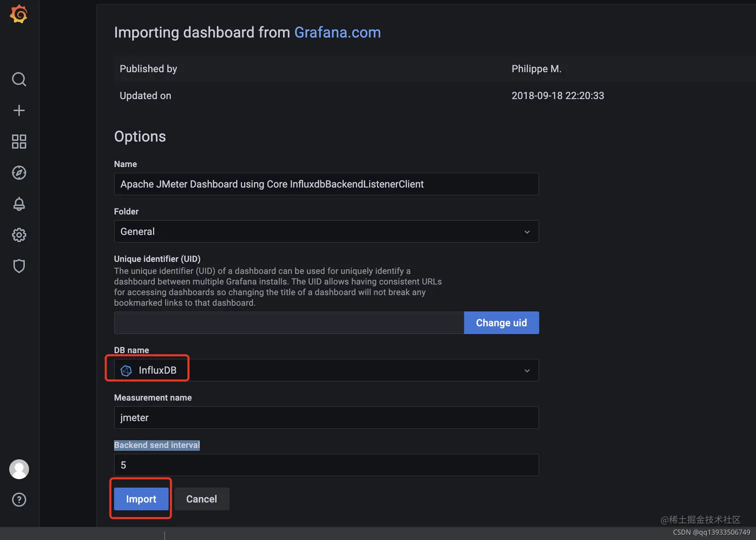Screen dimensions: 756x540
Task: Click the Published by label
Action: tap(148, 69)
